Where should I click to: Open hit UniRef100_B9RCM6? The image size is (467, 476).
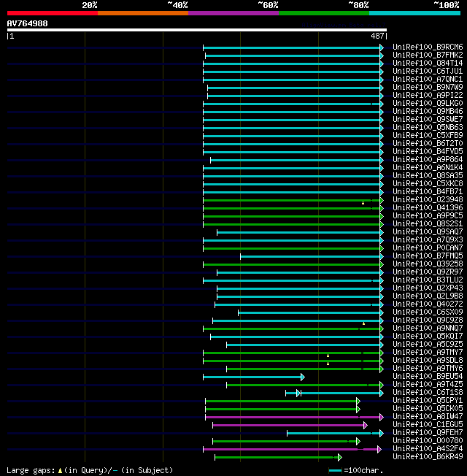pyautogui.click(x=428, y=47)
